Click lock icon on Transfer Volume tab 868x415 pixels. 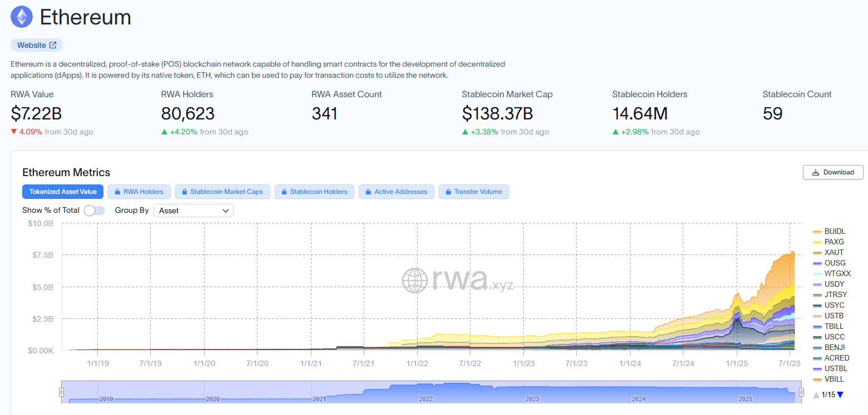click(448, 192)
